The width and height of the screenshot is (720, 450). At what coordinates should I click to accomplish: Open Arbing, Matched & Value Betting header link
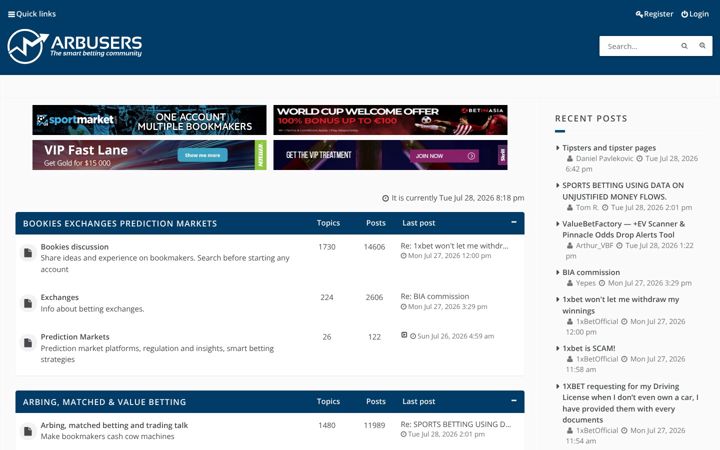pyautogui.click(x=105, y=402)
